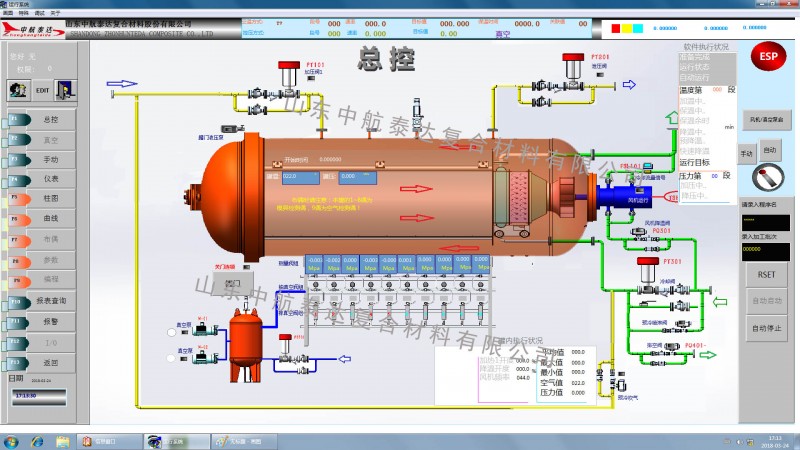
Task: Open File Explorer from the taskbar
Action: click(63, 442)
